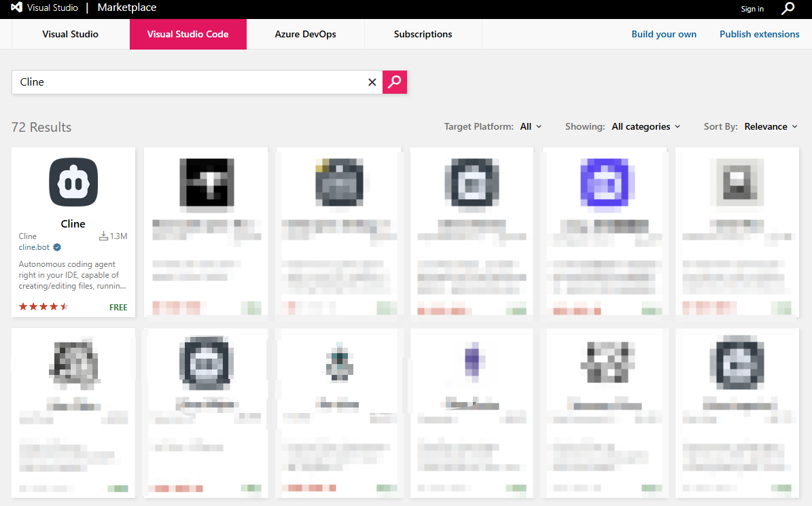
Task: Click Sign in
Action: (752, 9)
